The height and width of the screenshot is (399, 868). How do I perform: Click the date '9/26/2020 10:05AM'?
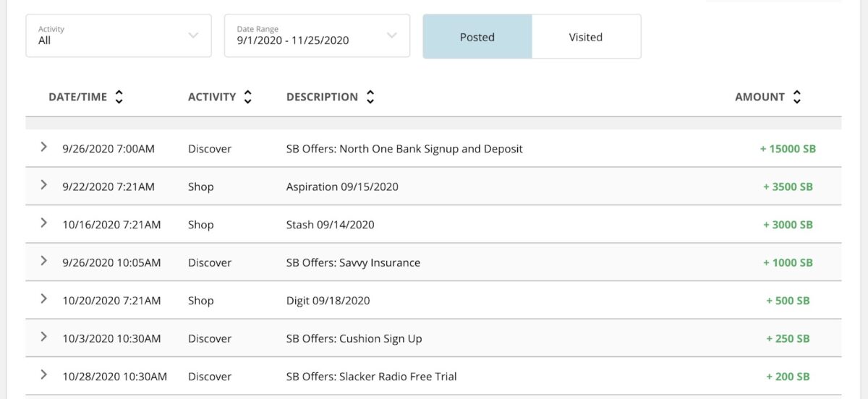pyautogui.click(x=111, y=262)
